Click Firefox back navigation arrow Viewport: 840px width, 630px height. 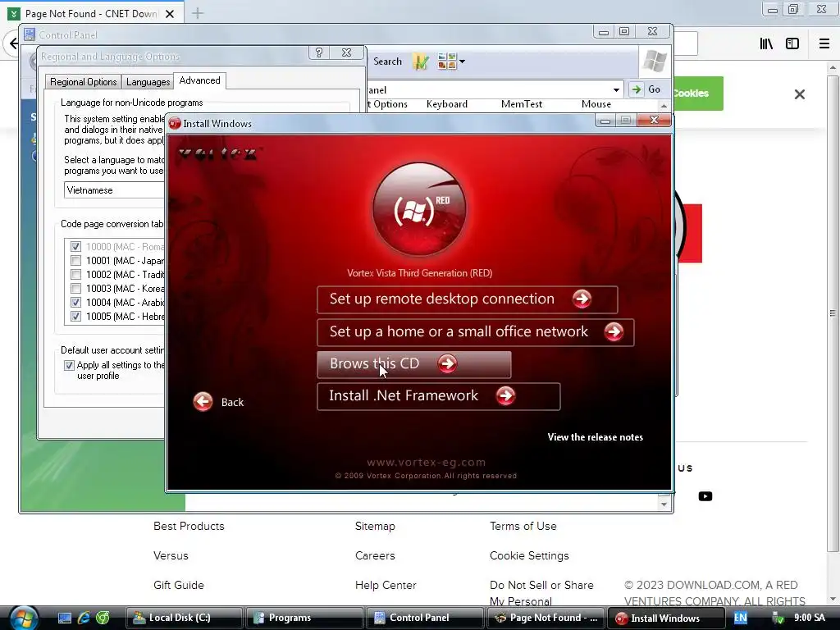[x=13, y=43]
